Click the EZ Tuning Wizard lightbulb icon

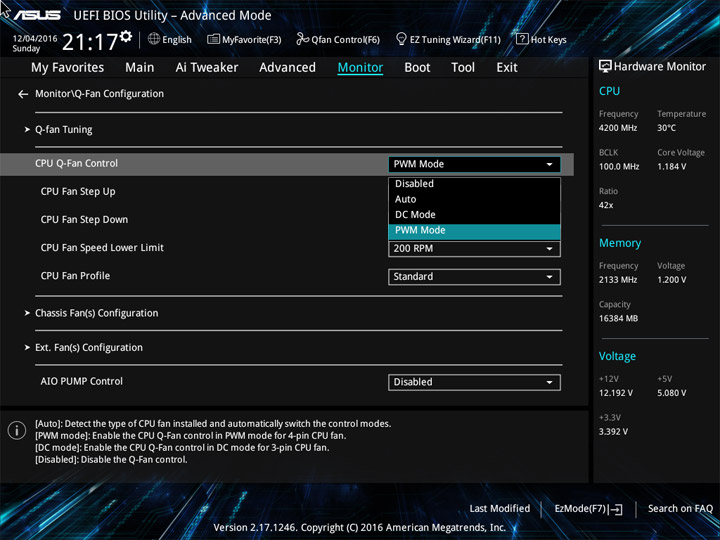(401, 39)
